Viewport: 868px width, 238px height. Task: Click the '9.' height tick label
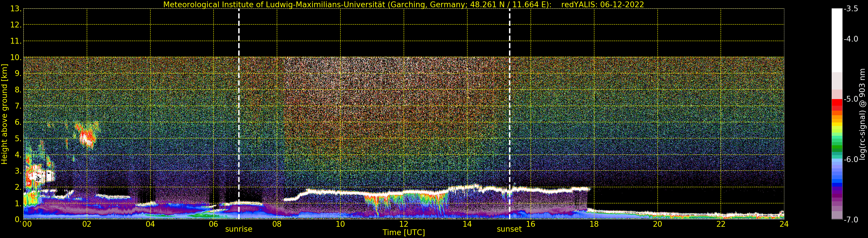tap(18, 74)
